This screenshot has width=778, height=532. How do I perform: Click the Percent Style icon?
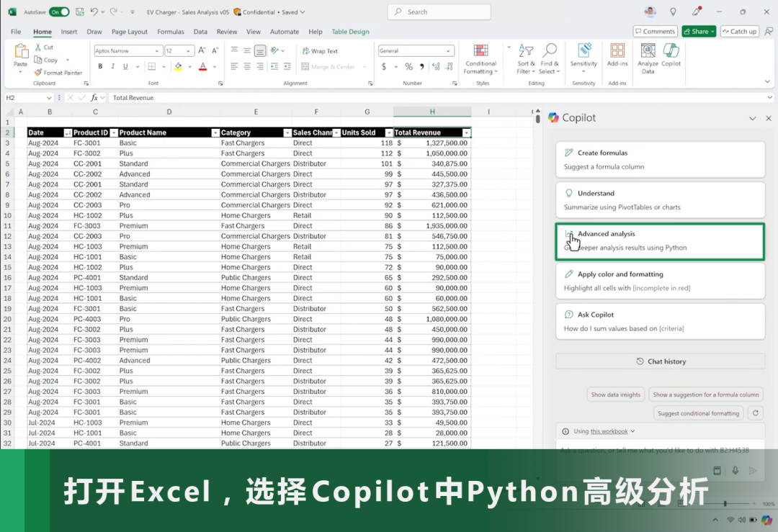coord(408,66)
